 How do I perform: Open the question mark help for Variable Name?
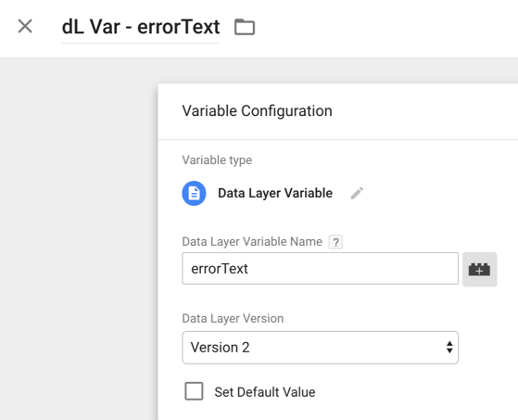pyautogui.click(x=335, y=242)
